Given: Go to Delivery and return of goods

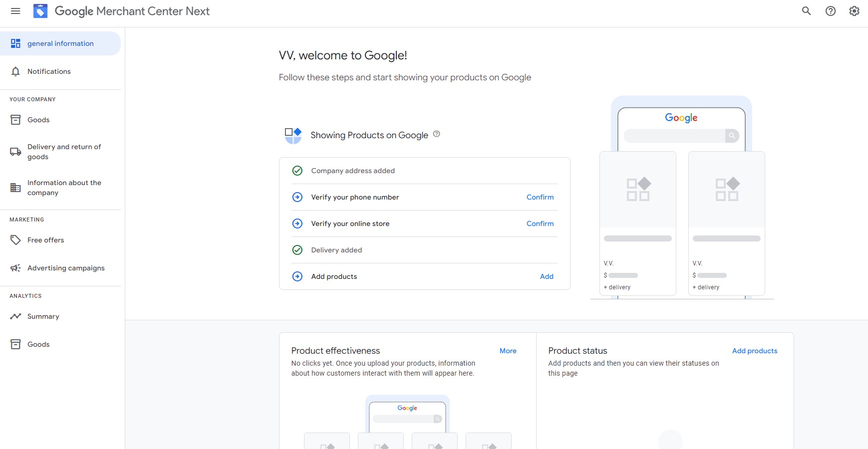Looking at the screenshot, I should (x=64, y=152).
